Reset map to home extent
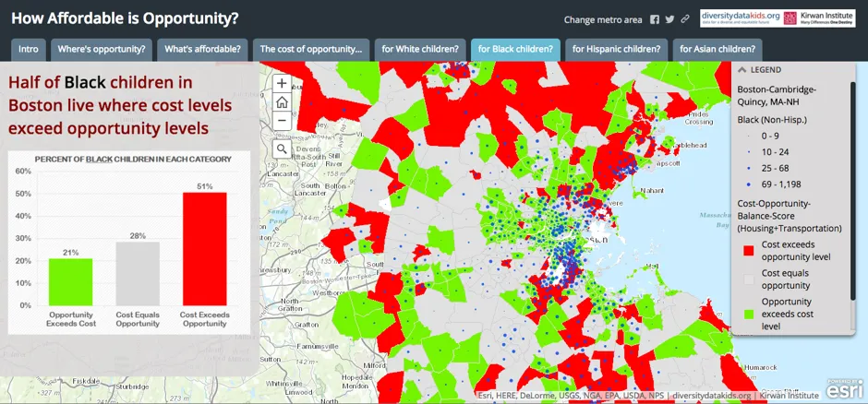This screenshot has width=868, height=404. pyautogui.click(x=282, y=101)
